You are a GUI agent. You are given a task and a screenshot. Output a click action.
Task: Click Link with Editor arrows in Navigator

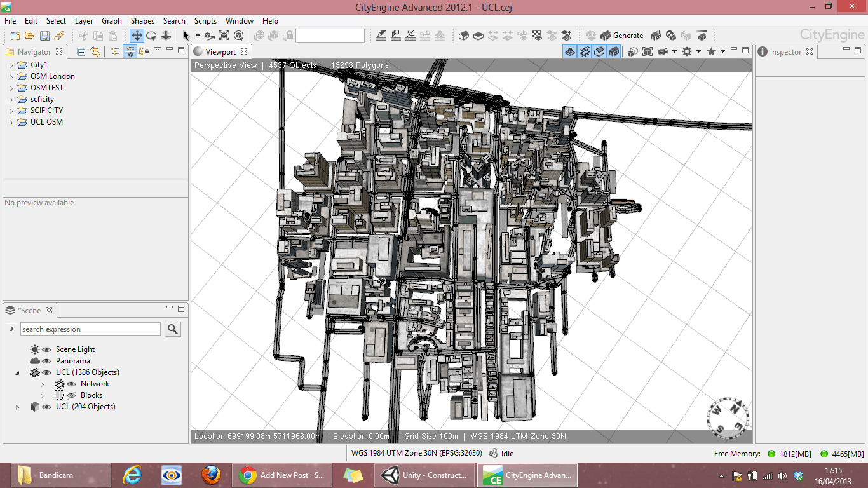[95, 51]
